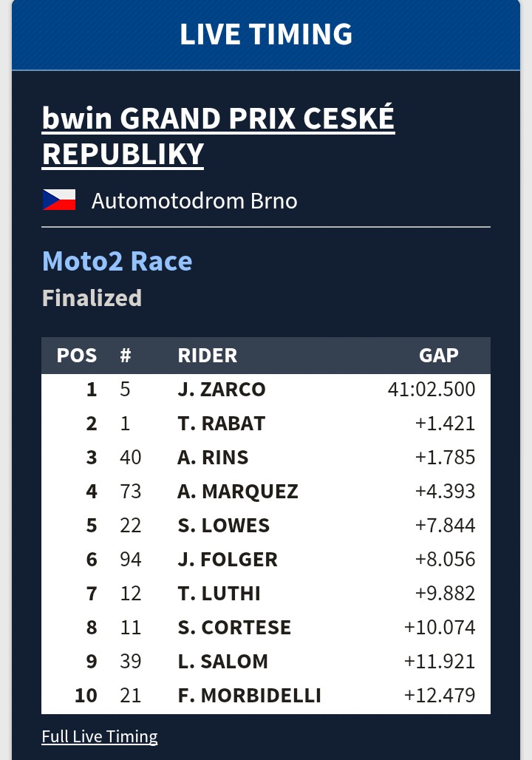This screenshot has height=760, width=532.
Task: Open the bwin Grand Prix Ceské Republiky link
Action: 218,136
